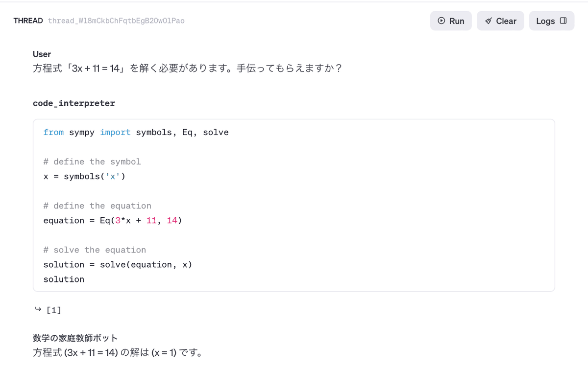Select the thread ID thread_W18mCkbChFqtbEgB2OwOlPao

pyautogui.click(x=116, y=21)
